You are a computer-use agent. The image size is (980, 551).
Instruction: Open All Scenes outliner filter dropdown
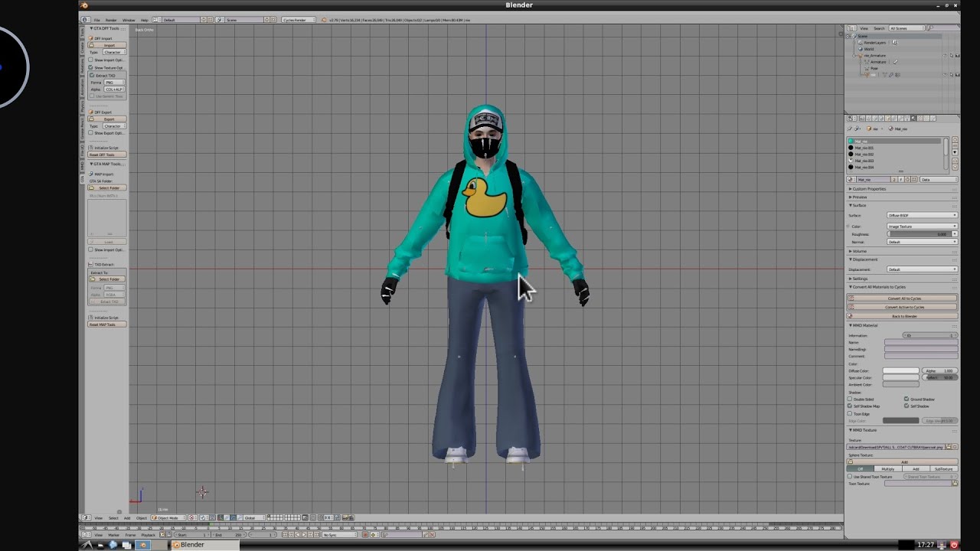pyautogui.click(x=906, y=28)
